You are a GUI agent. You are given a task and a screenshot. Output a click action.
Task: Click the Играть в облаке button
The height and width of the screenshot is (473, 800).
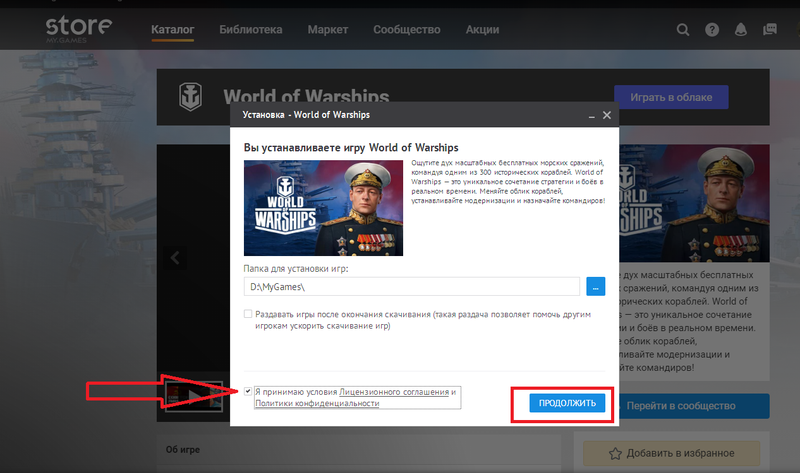(x=671, y=97)
